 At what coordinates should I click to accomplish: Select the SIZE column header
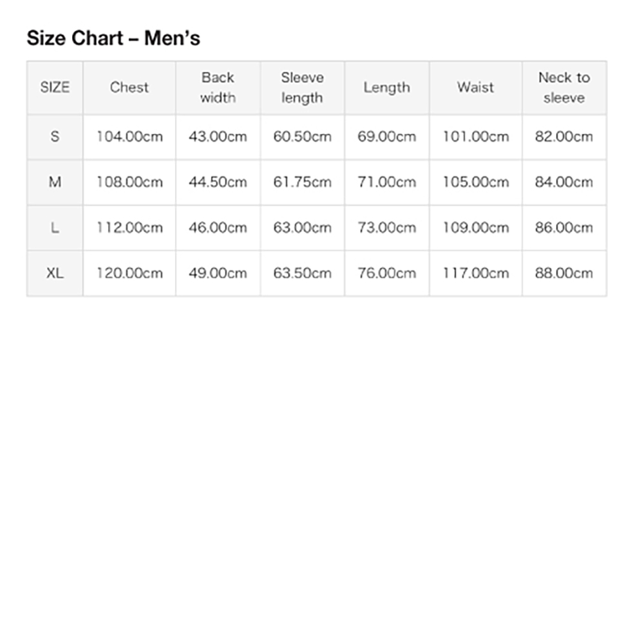click(x=55, y=88)
